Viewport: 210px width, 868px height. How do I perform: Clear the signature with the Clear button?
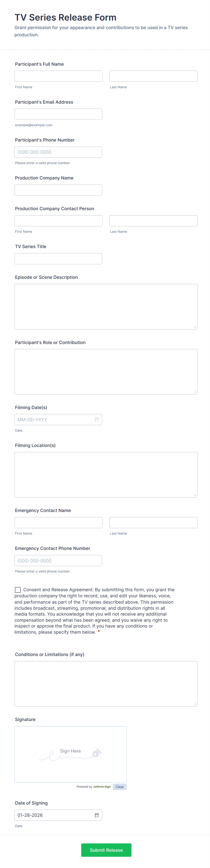click(120, 787)
